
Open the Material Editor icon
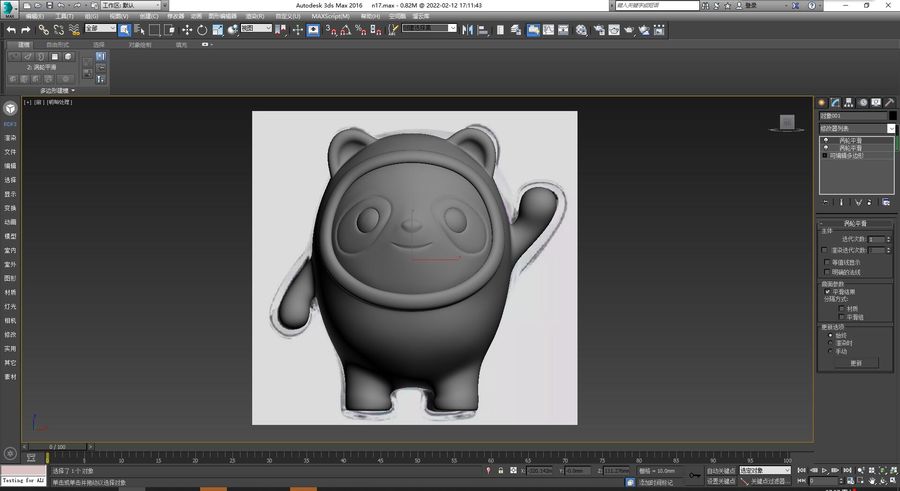point(581,30)
